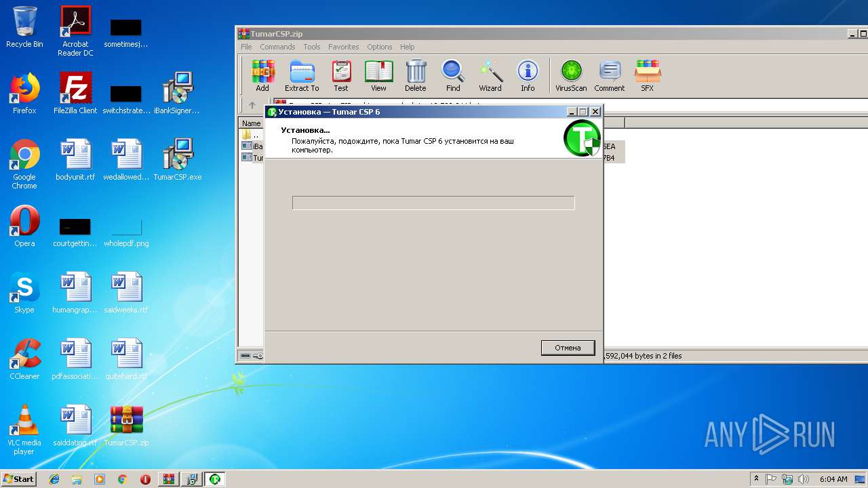
Task: Open the Tools menu
Action: (x=312, y=47)
